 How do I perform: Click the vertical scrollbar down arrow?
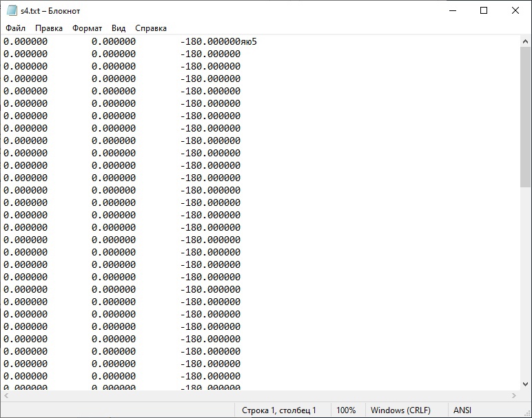click(x=525, y=384)
